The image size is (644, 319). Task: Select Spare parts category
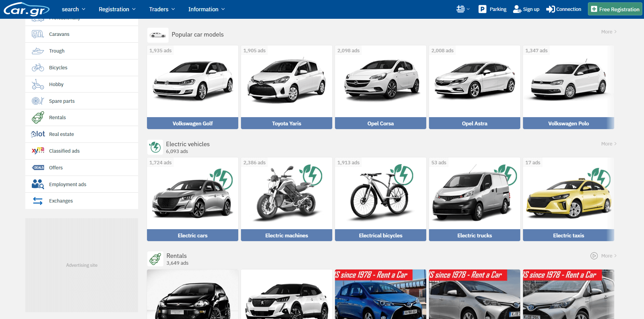click(x=82, y=101)
